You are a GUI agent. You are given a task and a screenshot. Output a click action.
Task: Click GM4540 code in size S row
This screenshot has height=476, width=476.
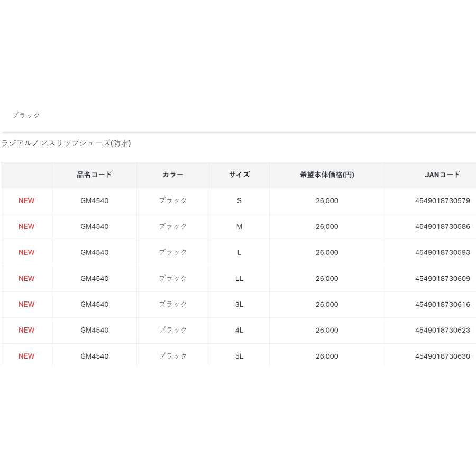(x=95, y=200)
